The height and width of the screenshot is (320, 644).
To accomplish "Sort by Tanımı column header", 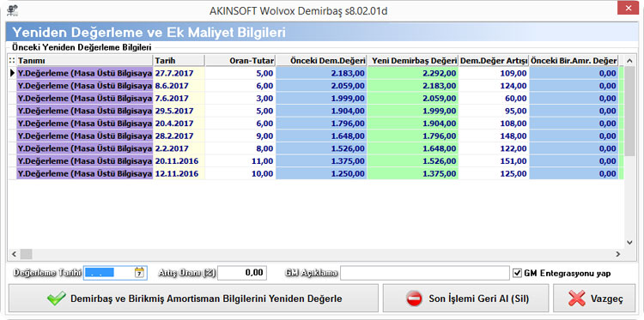I will 85,61.
